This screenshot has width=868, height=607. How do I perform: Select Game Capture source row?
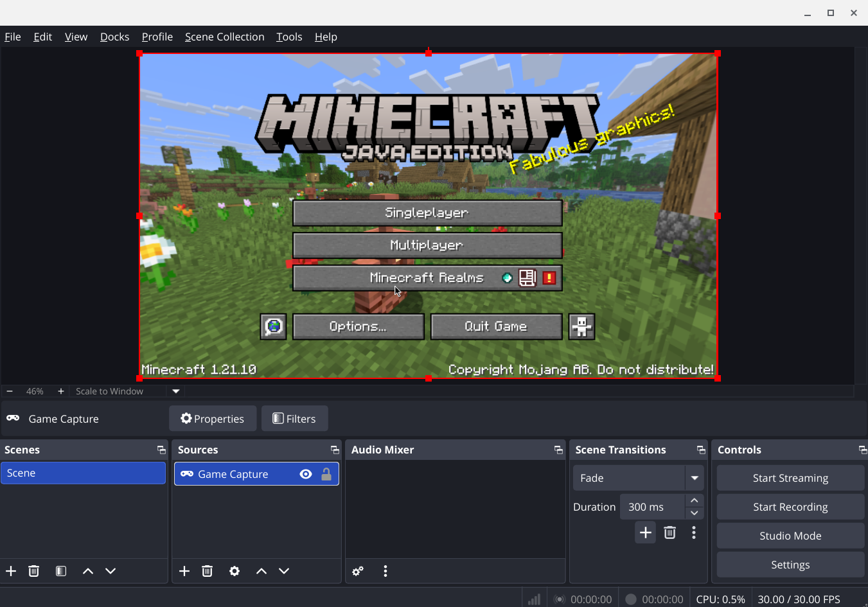tap(256, 474)
